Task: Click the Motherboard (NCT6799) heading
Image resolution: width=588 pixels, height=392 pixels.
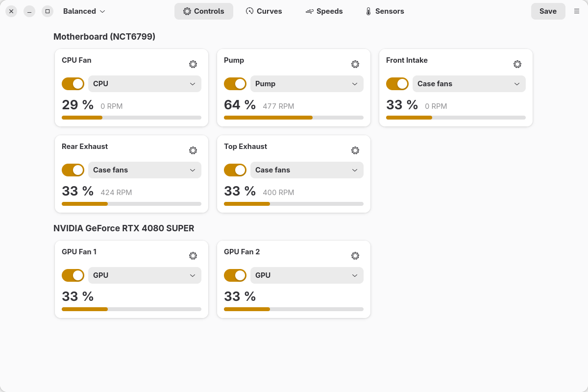Action: coord(104,37)
